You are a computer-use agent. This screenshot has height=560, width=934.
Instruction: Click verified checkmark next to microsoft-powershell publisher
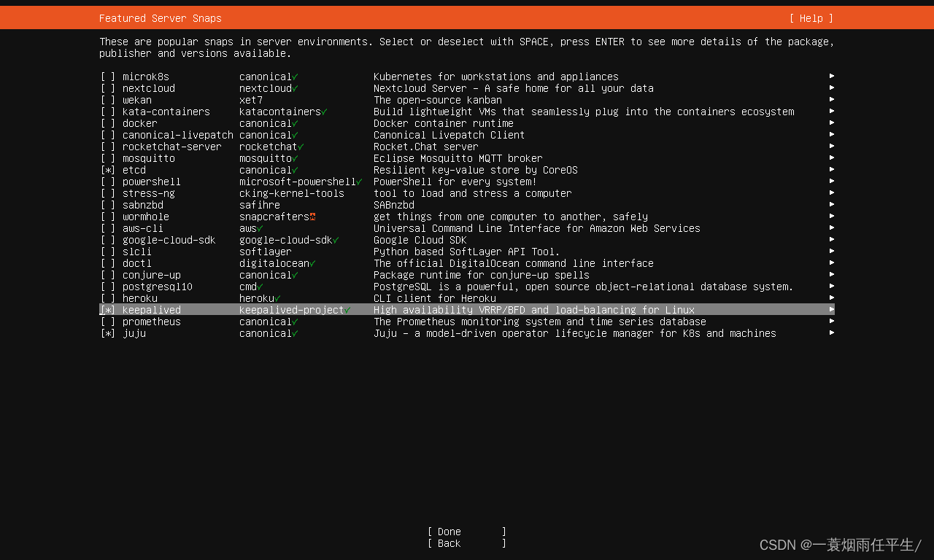click(x=360, y=182)
